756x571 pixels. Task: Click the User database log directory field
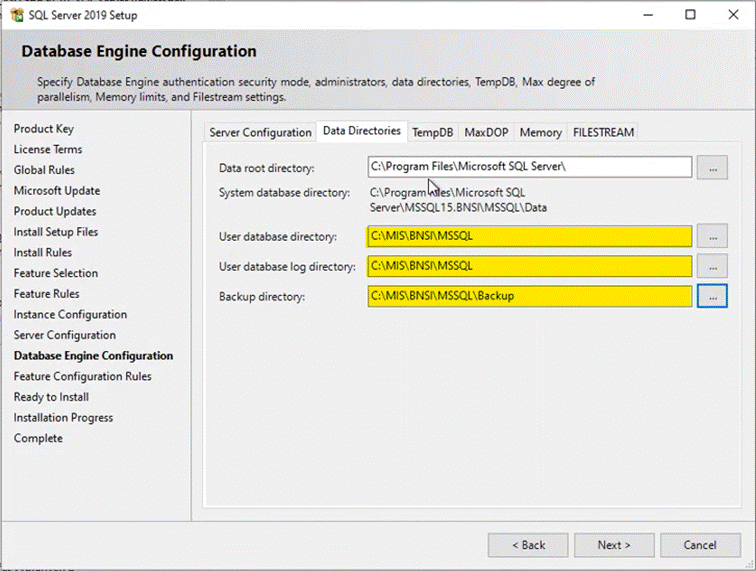[x=529, y=266]
